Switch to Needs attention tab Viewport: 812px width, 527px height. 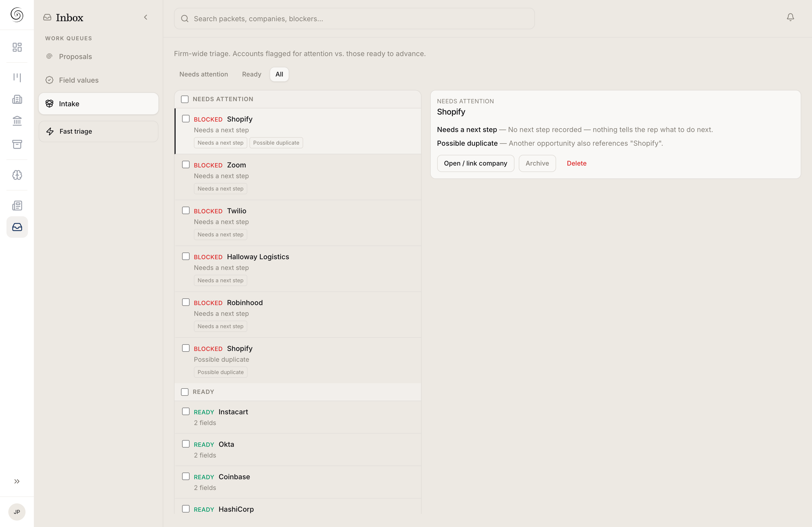pos(204,74)
